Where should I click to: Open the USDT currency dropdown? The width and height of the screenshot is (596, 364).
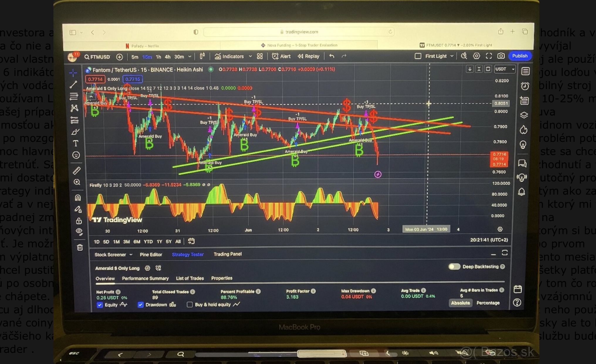tap(504, 69)
